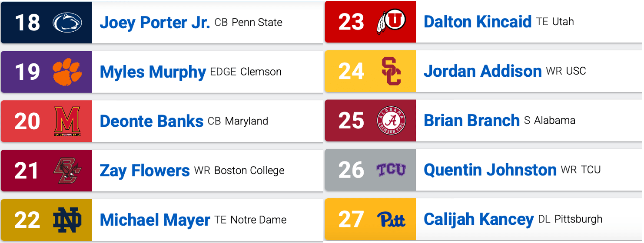Open Dalton Kincaid player profile

tap(477, 21)
